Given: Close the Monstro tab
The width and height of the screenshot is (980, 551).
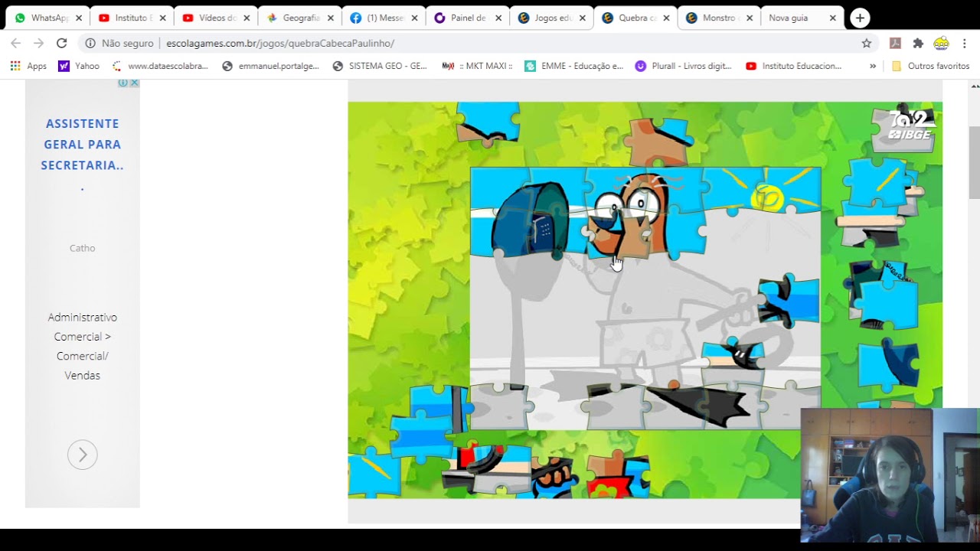Looking at the screenshot, I should click(749, 18).
